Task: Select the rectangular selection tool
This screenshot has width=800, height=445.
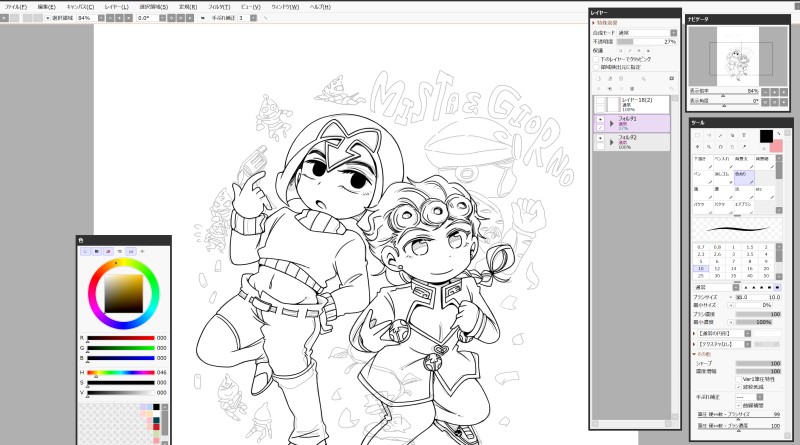Action: 697,135
